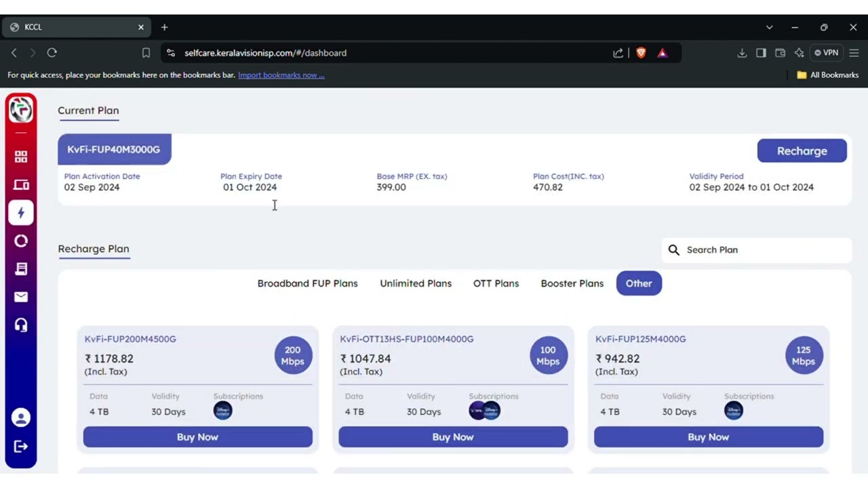The height and width of the screenshot is (488, 868).
Task: Open Brave Shields lion icon
Action: pyautogui.click(x=641, y=53)
